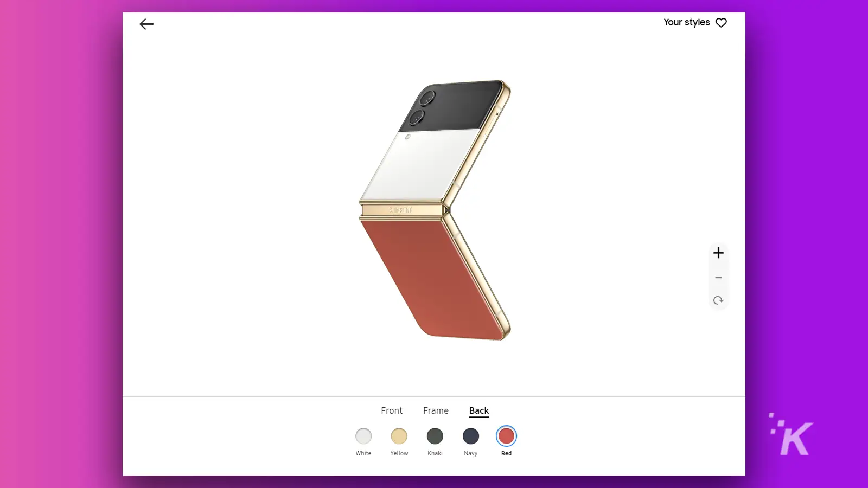This screenshot has height=488, width=868.
Task: Rotate the phone using the circular arrow icon
Action: tap(718, 300)
